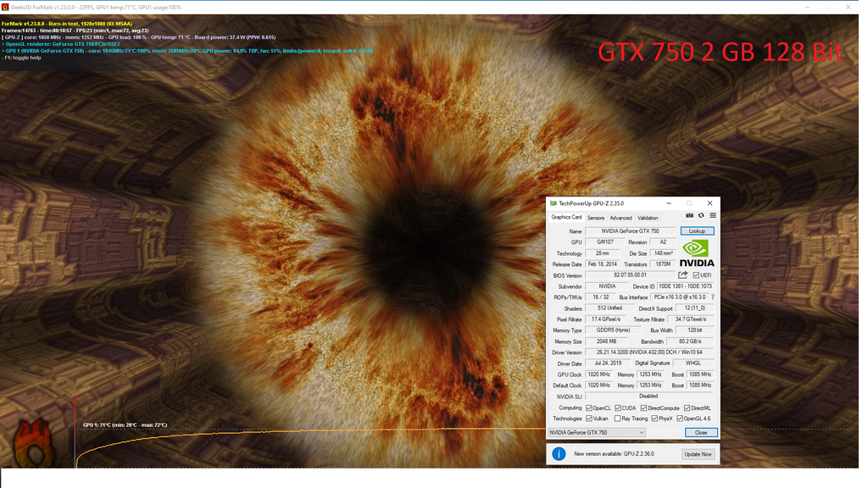
Task: Click the Shaders value 512 Unified
Action: (x=609, y=308)
